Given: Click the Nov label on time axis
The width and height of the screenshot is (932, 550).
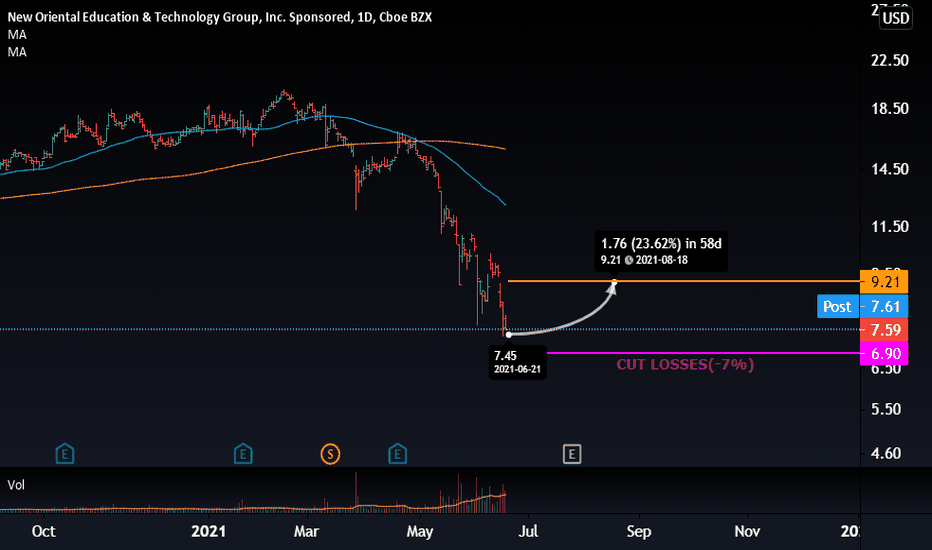Looking at the screenshot, I should [x=747, y=531].
